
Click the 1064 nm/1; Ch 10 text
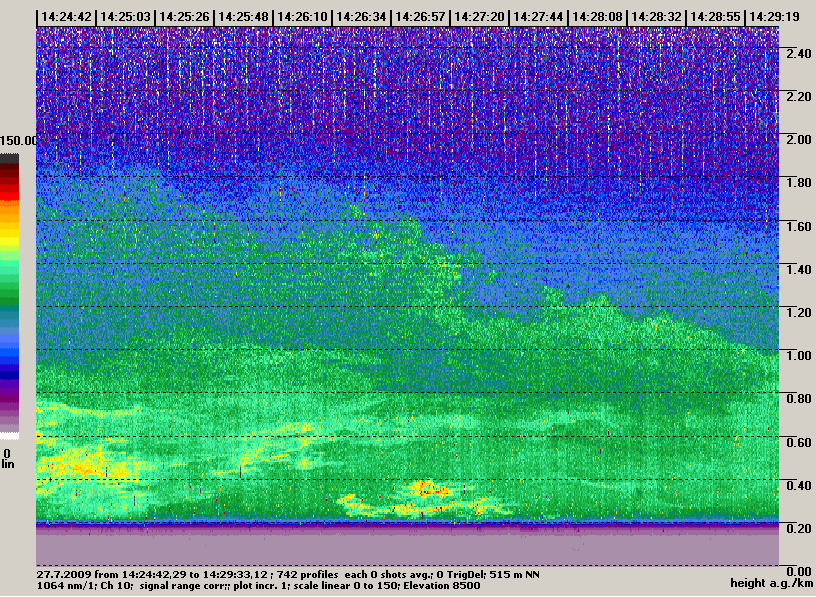[x=84, y=586]
